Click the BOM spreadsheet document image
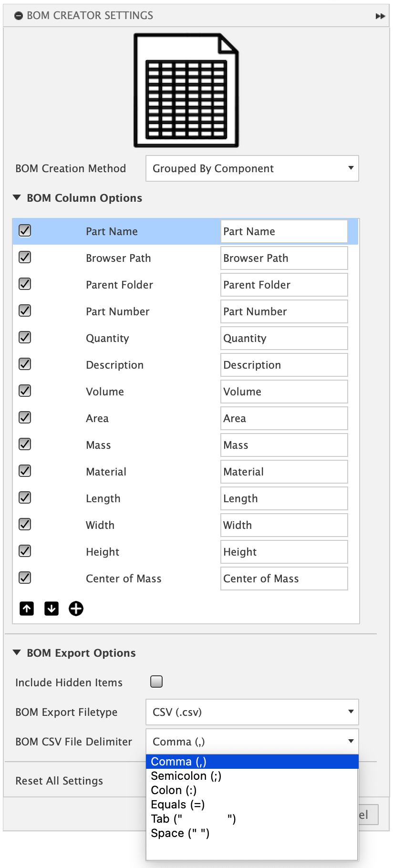 (x=186, y=90)
